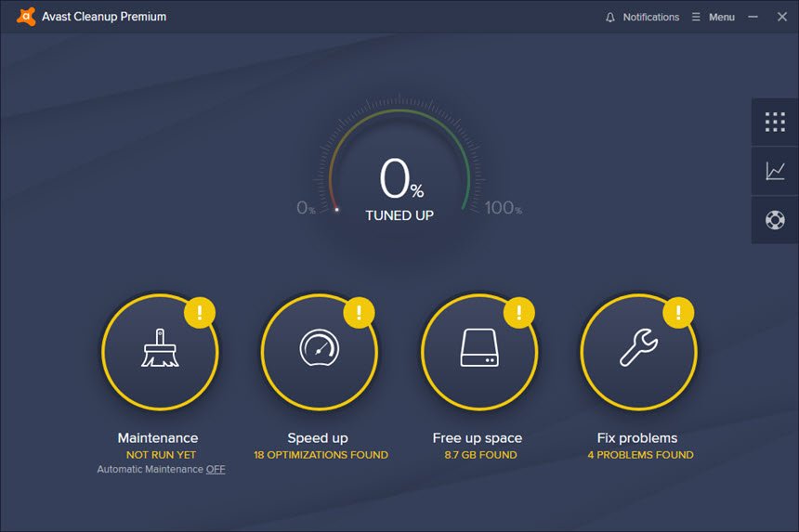Click the Avast Cleanup Premium title
The height and width of the screenshot is (532, 799).
point(104,17)
